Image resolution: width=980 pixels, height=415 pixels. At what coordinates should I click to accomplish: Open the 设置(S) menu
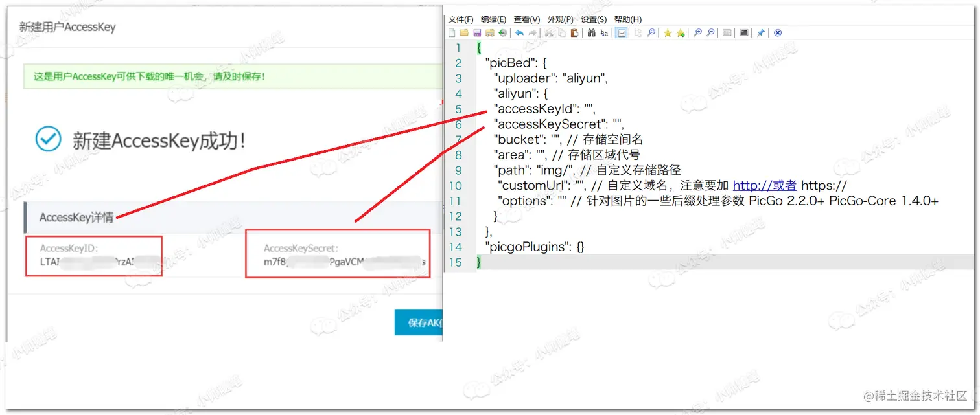[594, 19]
